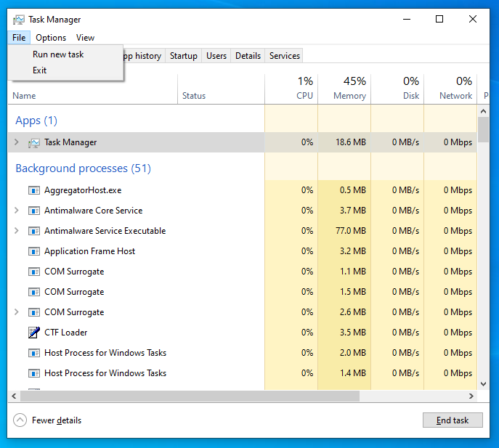Viewport: 499px width, 448px height.
Task: Expand Antimalware Core Service row
Action: (x=17, y=211)
